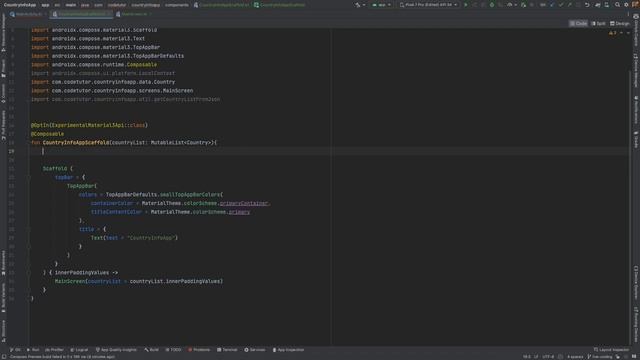
Task: Place the cursor on the empty line 19 in the editor
Action: click(x=329, y=151)
